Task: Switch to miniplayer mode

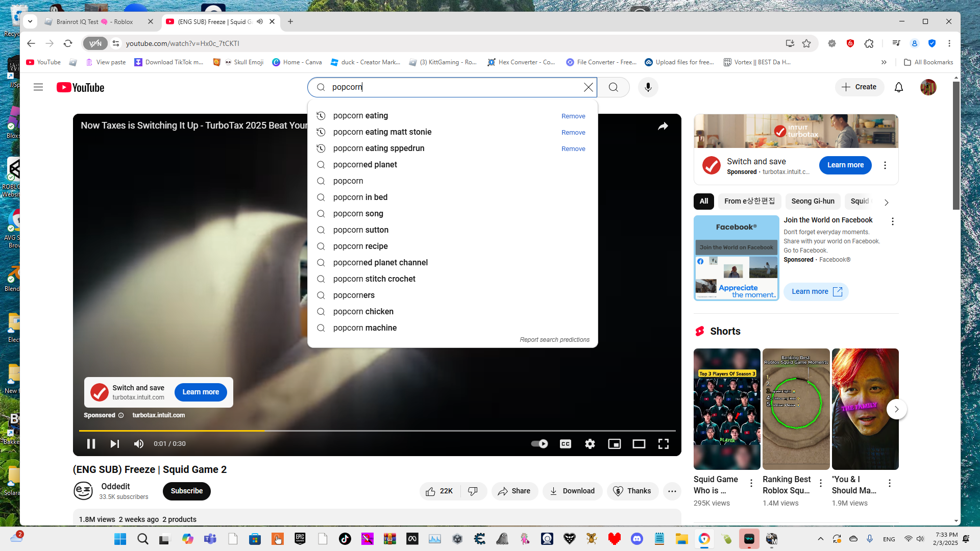Action: tap(615, 444)
